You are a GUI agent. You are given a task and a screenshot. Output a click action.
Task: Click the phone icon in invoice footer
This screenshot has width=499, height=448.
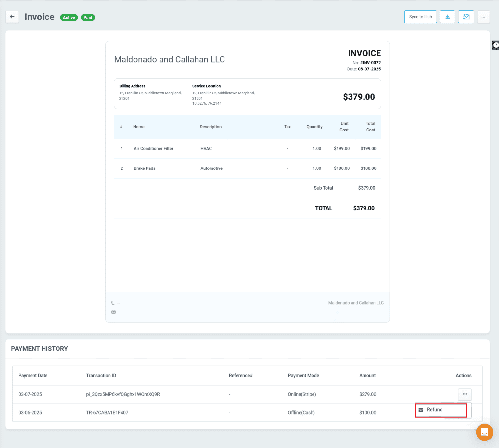pyautogui.click(x=113, y=303)
